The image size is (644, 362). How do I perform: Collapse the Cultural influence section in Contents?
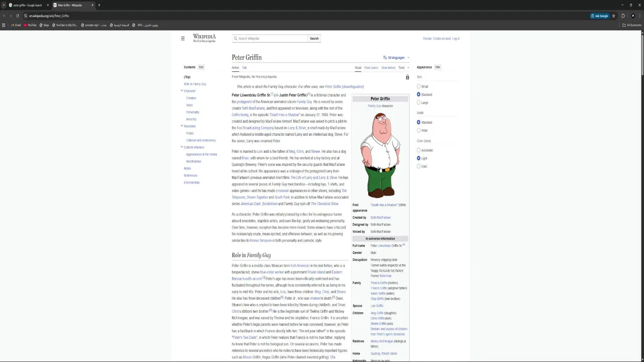pyautogui.click(x=182, y=147)
